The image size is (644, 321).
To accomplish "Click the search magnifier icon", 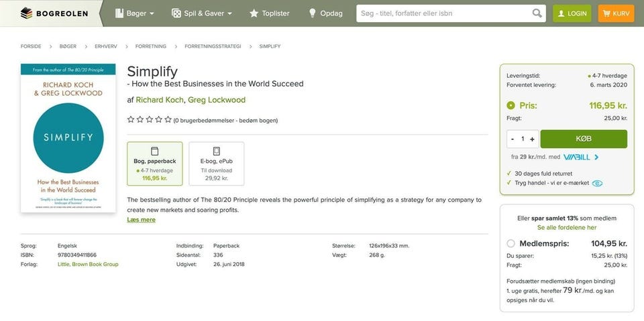I will coord(537,13).
